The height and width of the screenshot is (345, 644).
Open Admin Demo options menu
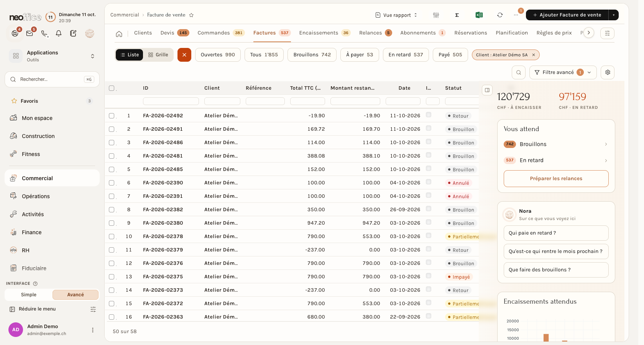[92, 330]
